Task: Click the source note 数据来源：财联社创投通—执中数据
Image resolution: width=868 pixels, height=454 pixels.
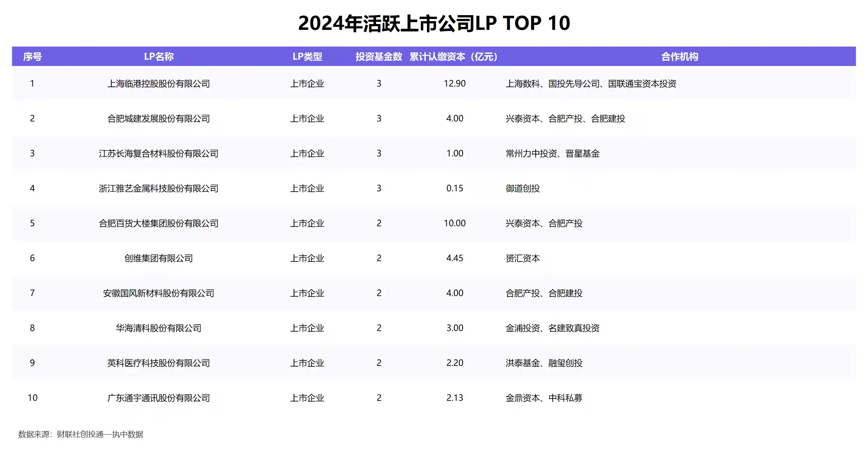Action: pos(81,434)
